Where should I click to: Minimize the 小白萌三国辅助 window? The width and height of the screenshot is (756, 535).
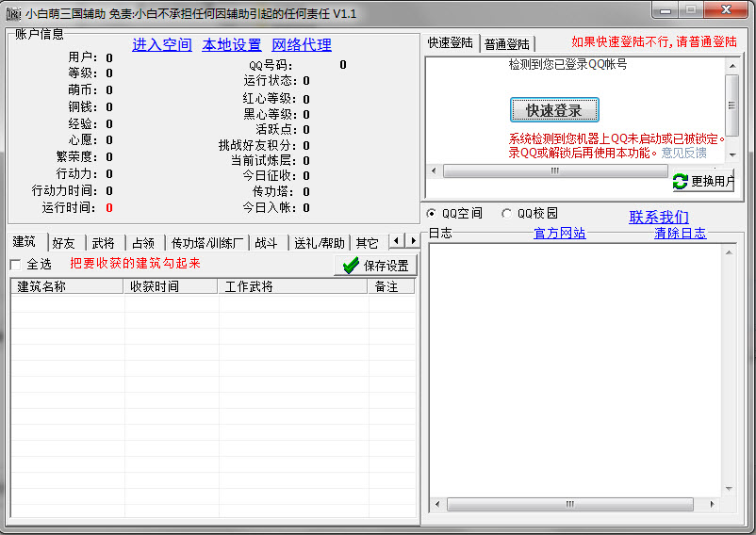click(666, 10)
